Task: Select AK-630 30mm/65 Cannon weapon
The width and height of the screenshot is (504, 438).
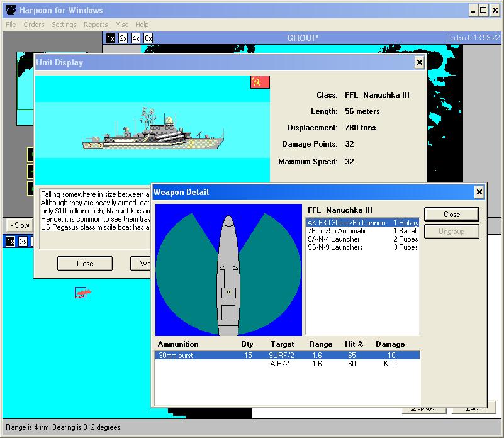Action: point(362,223)
